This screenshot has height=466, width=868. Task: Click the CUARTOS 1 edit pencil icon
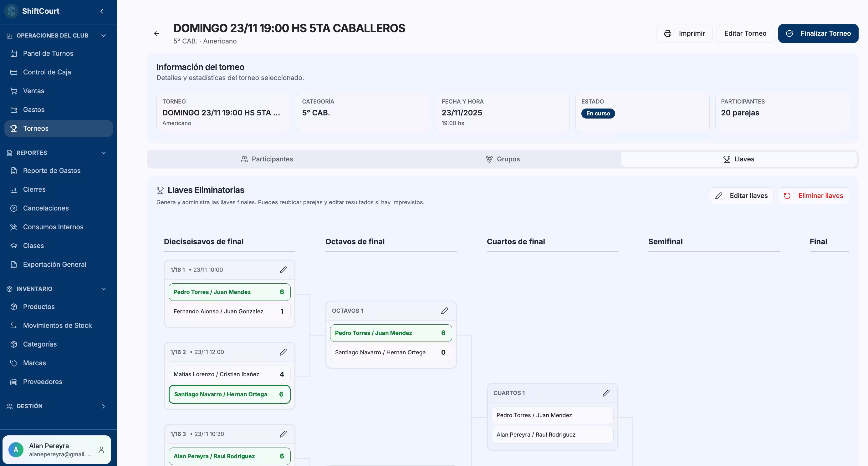(x=606, y=393)
